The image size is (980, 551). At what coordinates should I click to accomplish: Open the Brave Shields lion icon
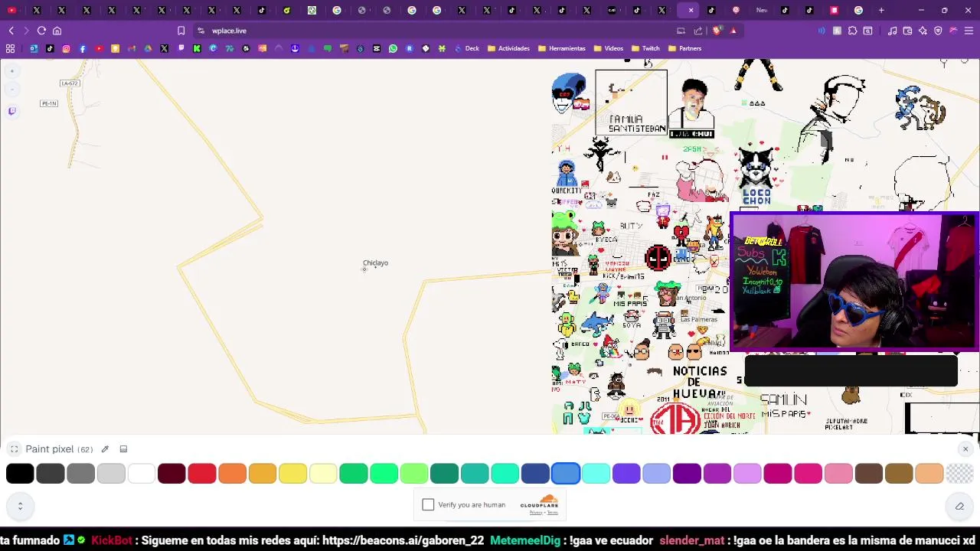717,31
